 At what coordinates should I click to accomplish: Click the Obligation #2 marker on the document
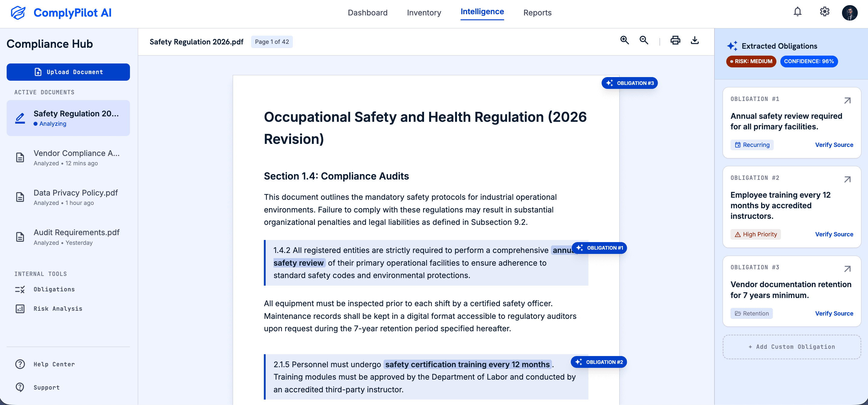coord(599,362)
